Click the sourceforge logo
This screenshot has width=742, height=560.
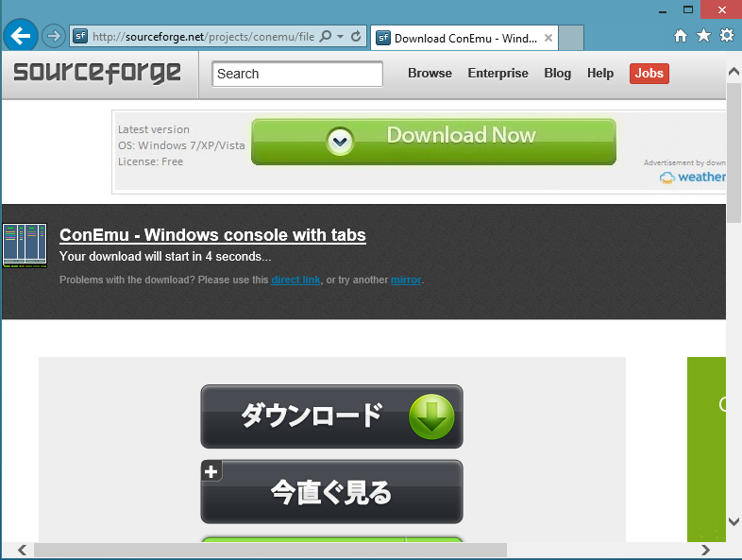point(97,73)
